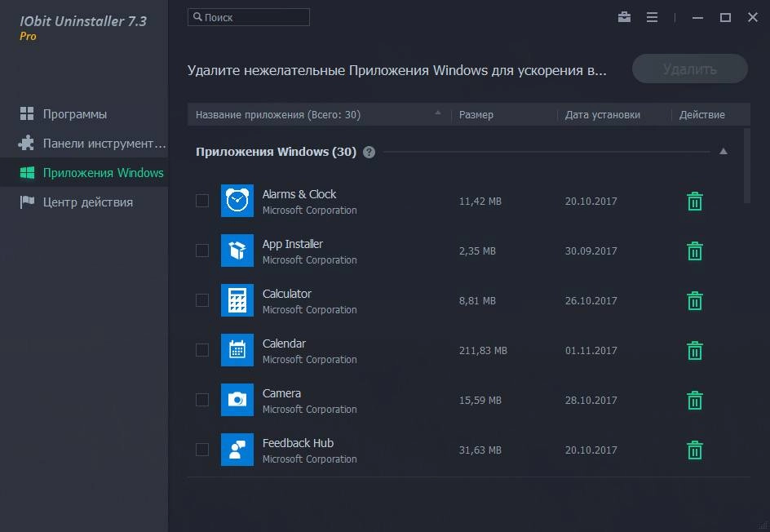
Task: Open the hamburger options menu
Action: pyautogui.click(x=652, y=17)
